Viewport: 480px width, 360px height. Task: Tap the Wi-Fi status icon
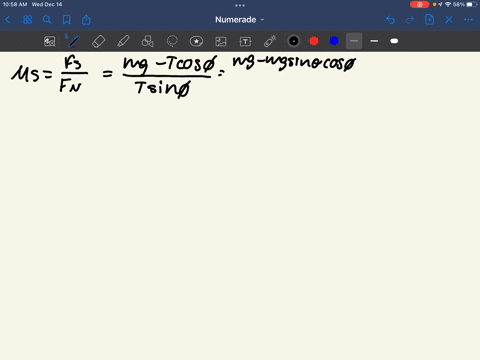point(448,4)
